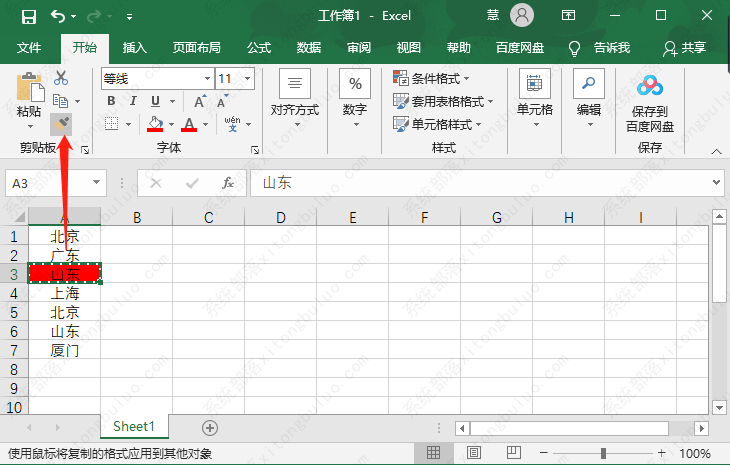
Task: Add a new sheet with plus icon
Action: point(210,427)
